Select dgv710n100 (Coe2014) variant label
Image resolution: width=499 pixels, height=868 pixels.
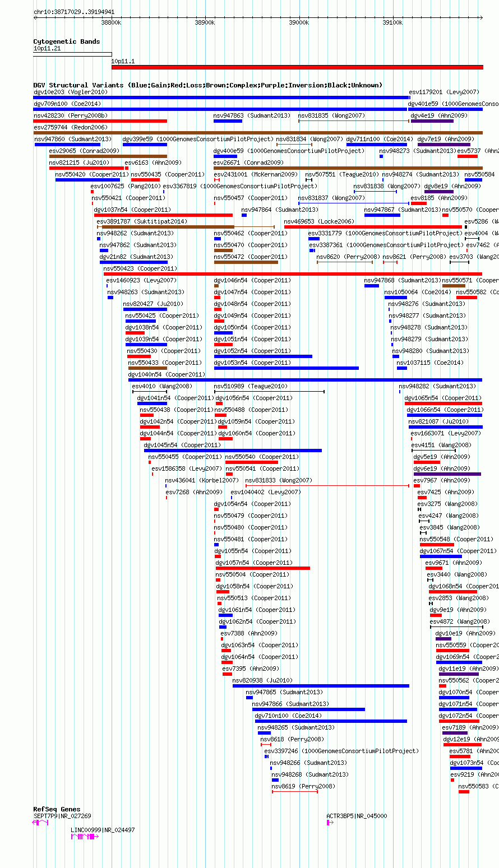[x=289, y=716]
